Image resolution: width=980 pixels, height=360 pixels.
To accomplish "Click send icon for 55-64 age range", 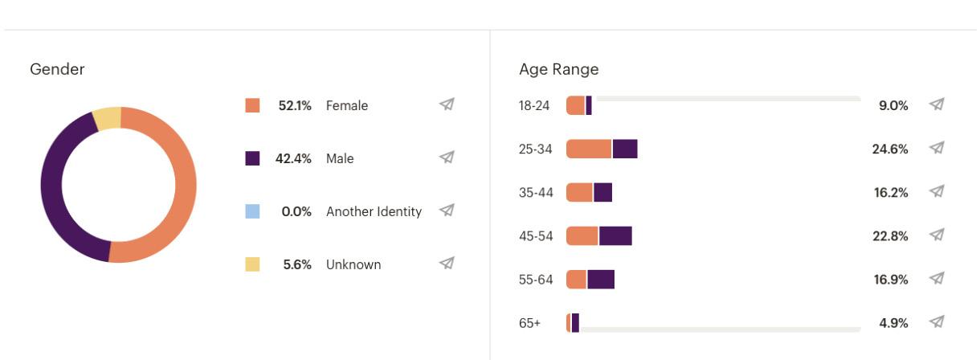I will [936, 279].
